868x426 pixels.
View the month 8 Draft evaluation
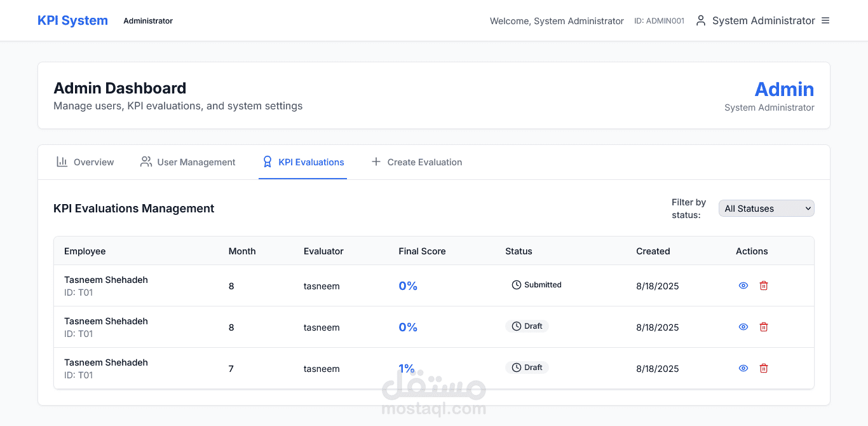click(743, 327)
